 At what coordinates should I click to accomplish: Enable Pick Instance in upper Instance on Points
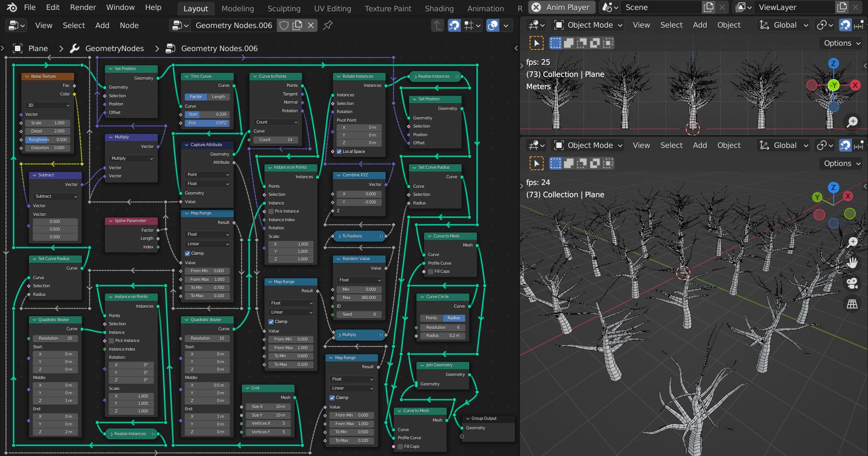click(271, 211)
